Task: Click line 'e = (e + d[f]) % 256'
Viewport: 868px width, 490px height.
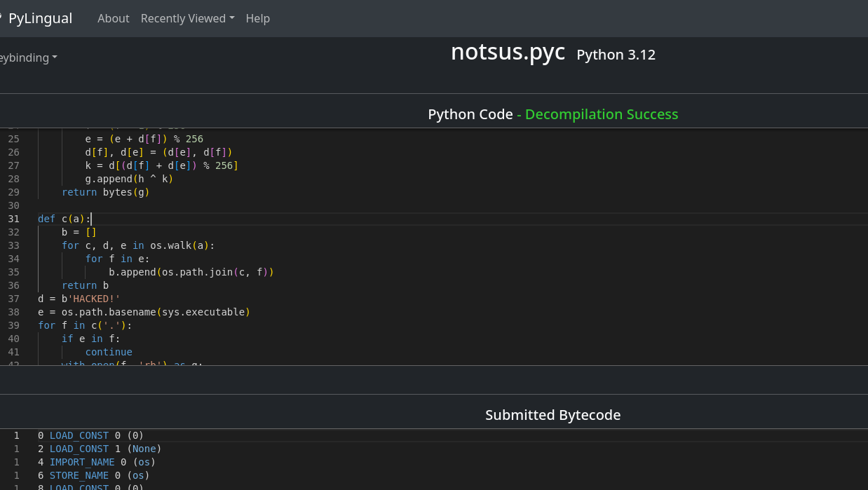Action: click(x=144, y=139)
